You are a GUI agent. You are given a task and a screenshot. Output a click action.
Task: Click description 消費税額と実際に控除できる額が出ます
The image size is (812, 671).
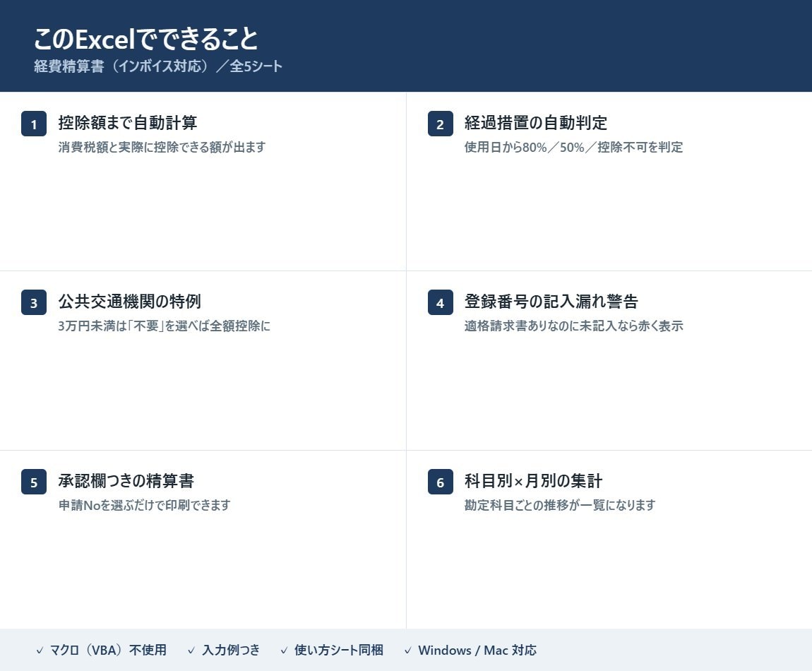coord(162,147)
